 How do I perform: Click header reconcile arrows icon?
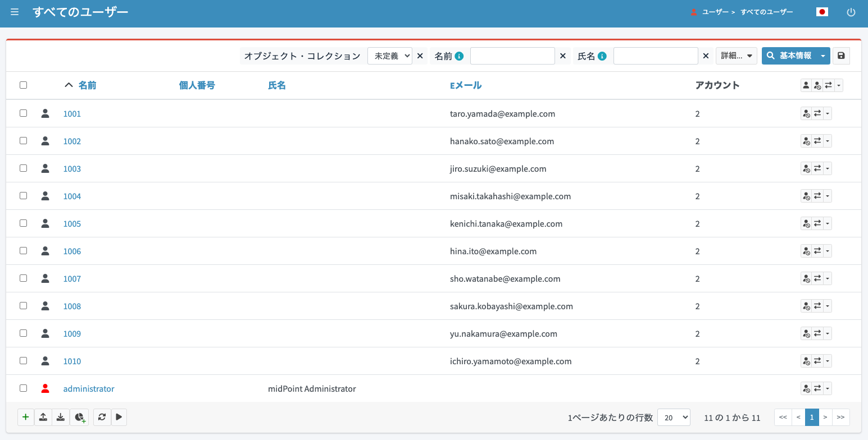[829, 85]
